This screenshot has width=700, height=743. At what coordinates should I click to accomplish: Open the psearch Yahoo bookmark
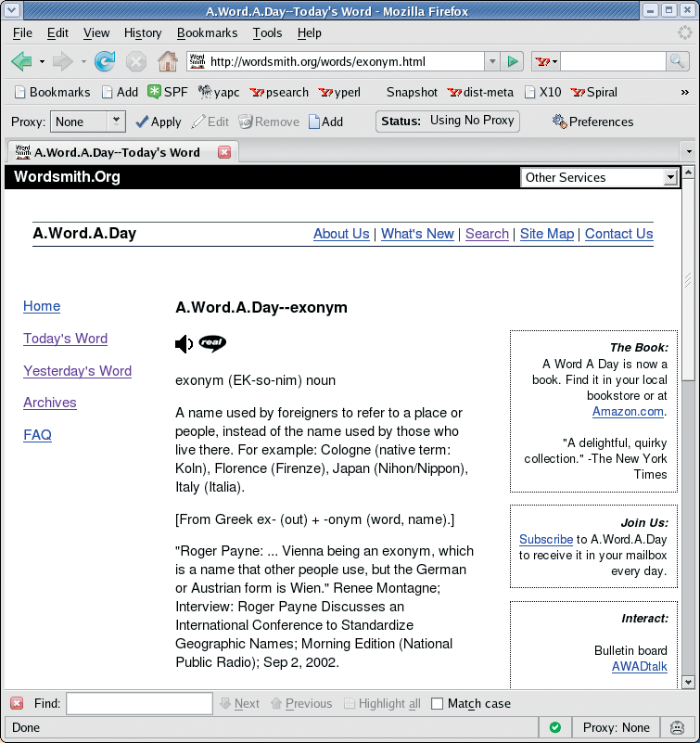coord(279,92)
